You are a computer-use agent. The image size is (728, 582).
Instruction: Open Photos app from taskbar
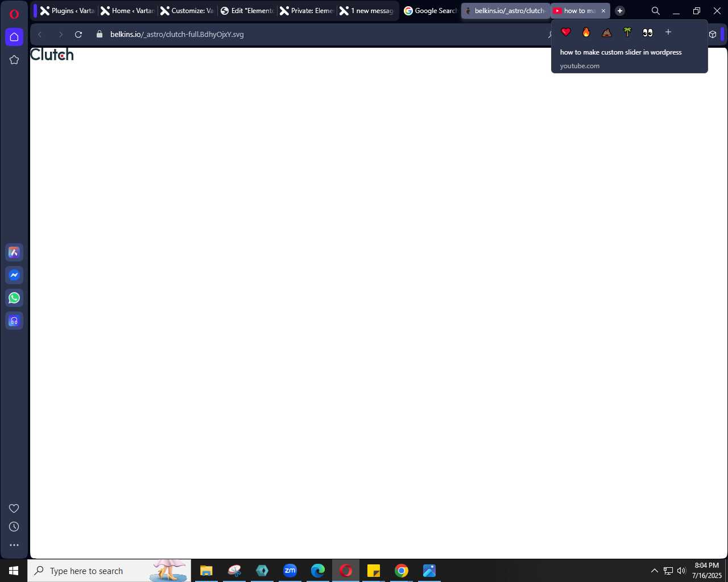[x=429, y=571]
